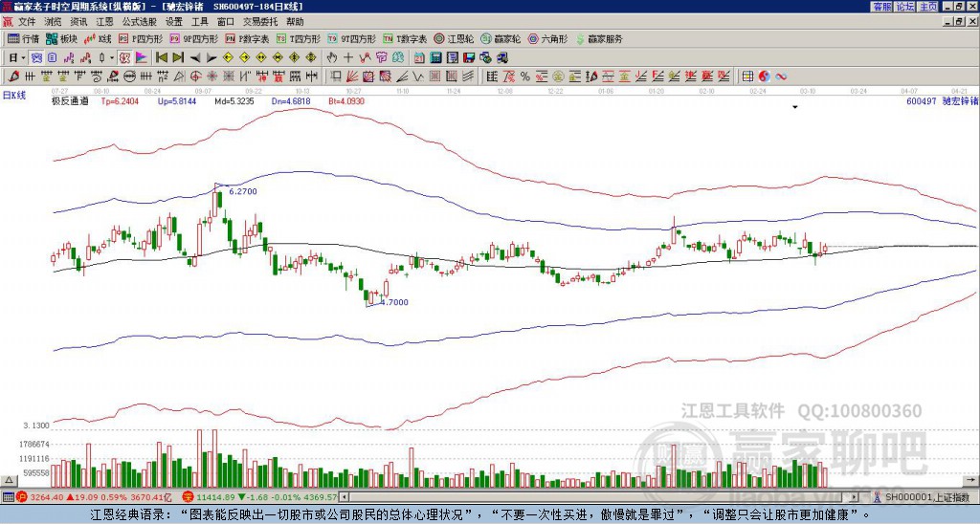This screenshot has width=980, height=524.
Task: Open the 9P四方形 tool
Action: [x=193, y=38]
